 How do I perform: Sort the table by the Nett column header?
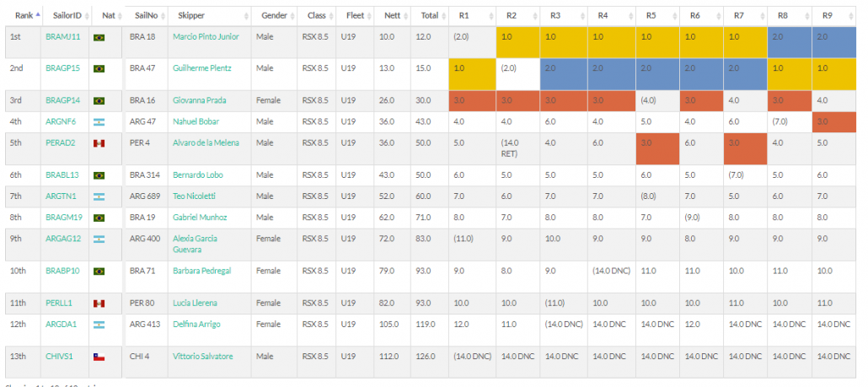(392, 15)
